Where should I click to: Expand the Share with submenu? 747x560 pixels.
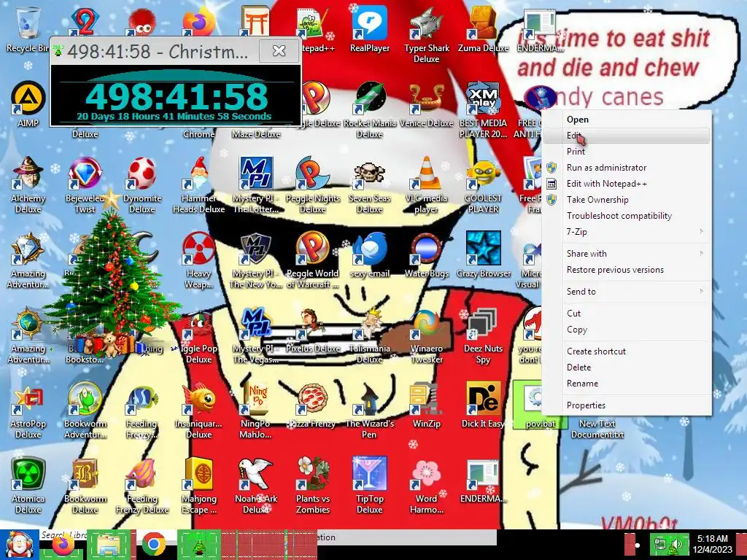627,254
